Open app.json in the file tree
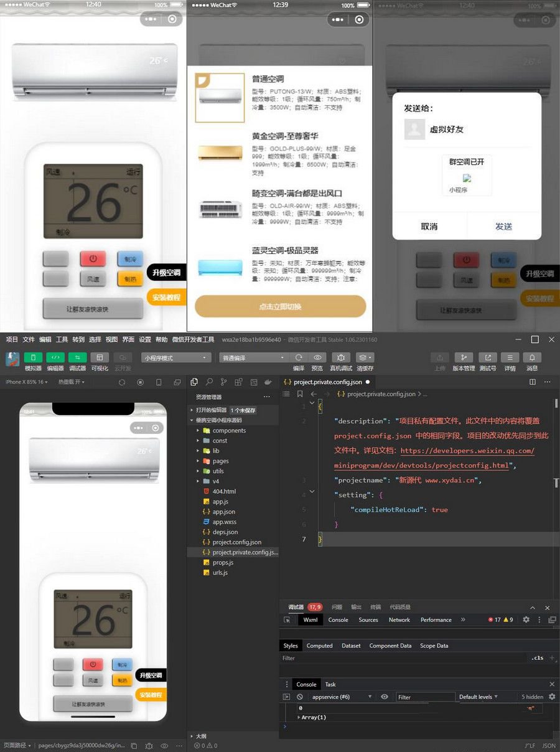Screen dimensions: 560x752 click(223, 512)
